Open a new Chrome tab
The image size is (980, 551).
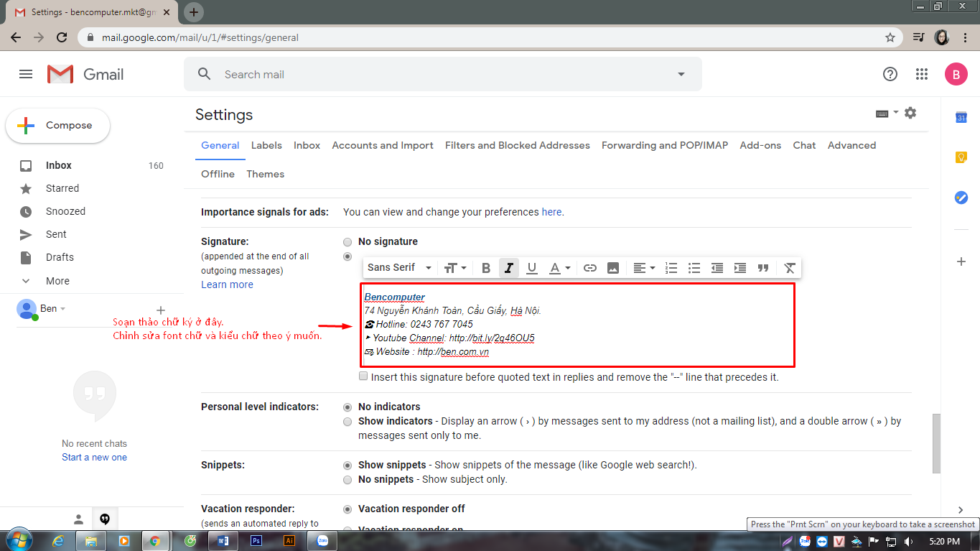(194, 12)
